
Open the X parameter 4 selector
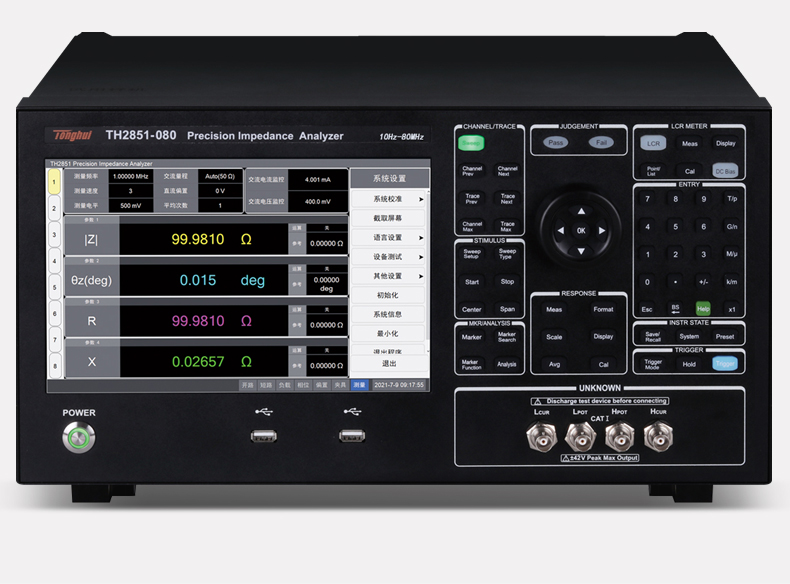(91, 362)
